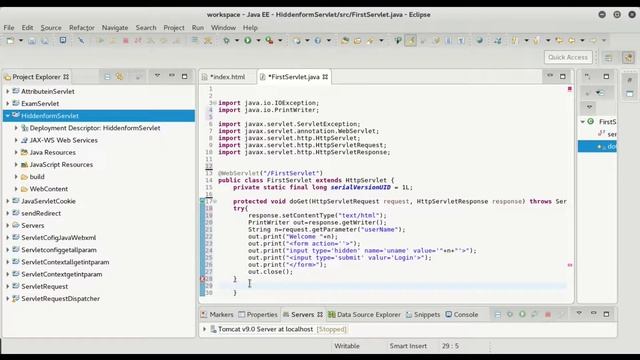Collapse the HiddenformServlet project

point(7,116)
